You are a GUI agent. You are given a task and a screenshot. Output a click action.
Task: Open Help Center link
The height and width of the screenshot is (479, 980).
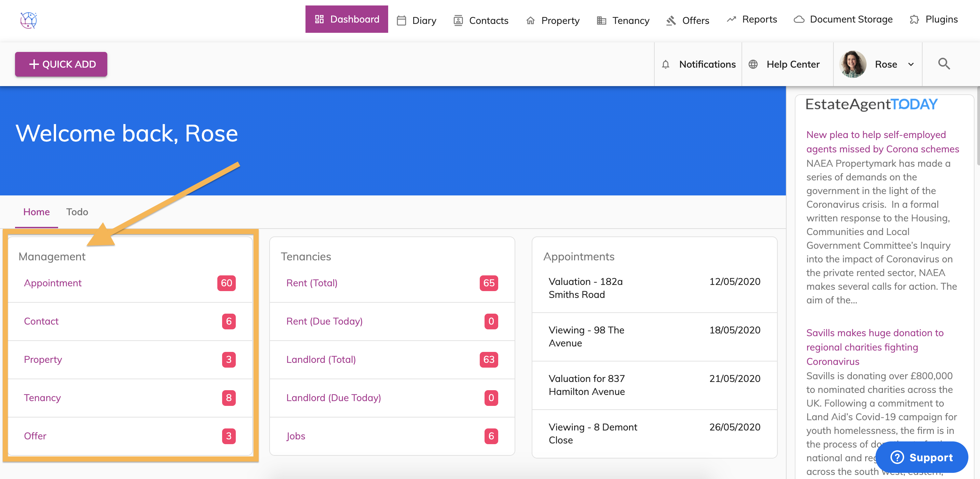click(793, 64)
